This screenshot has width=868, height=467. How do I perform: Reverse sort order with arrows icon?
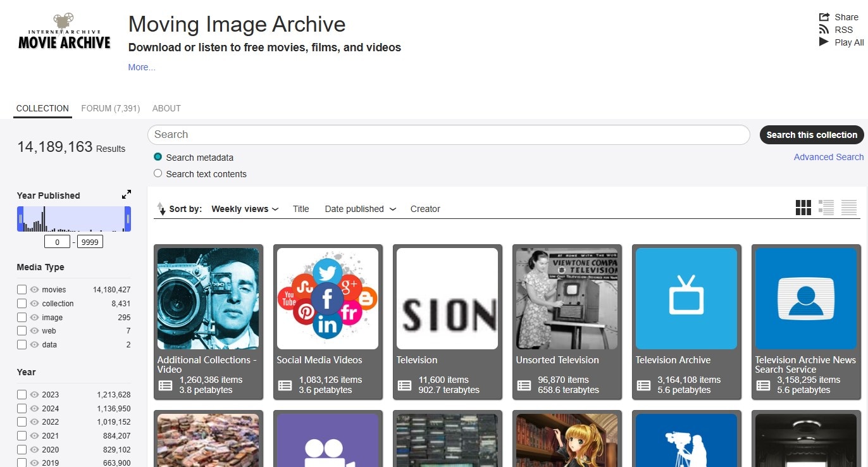click(161, 209)
